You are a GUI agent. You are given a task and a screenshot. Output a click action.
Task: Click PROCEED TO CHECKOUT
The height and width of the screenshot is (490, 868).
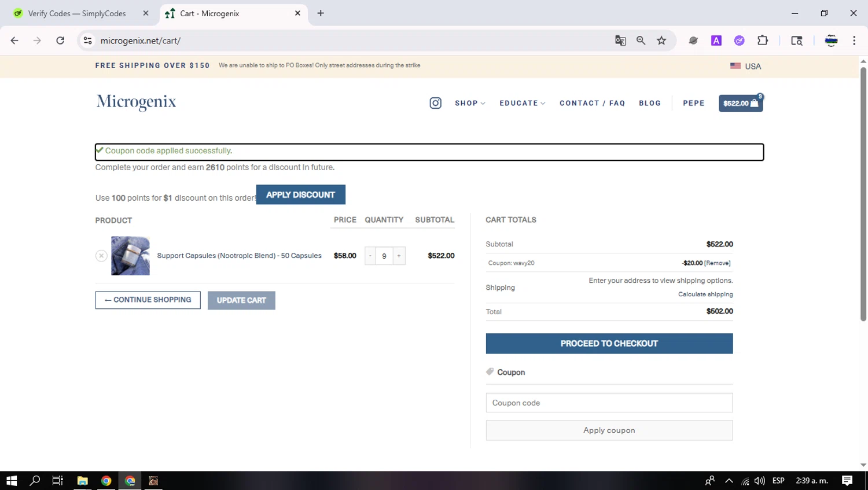tap(609, 344)
